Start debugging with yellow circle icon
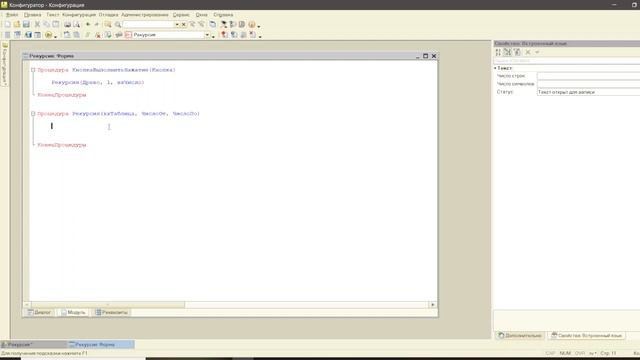The width and height of the screenshot is (640, 360). [x=49, y=35]
